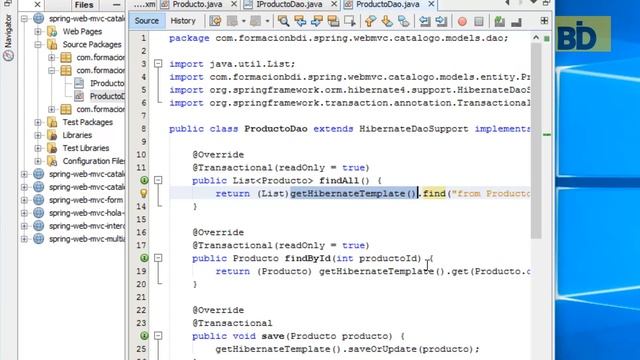This screenshot has width=640, height=360.
Task: Close the Producto.java tab
Action: [234, 4]
